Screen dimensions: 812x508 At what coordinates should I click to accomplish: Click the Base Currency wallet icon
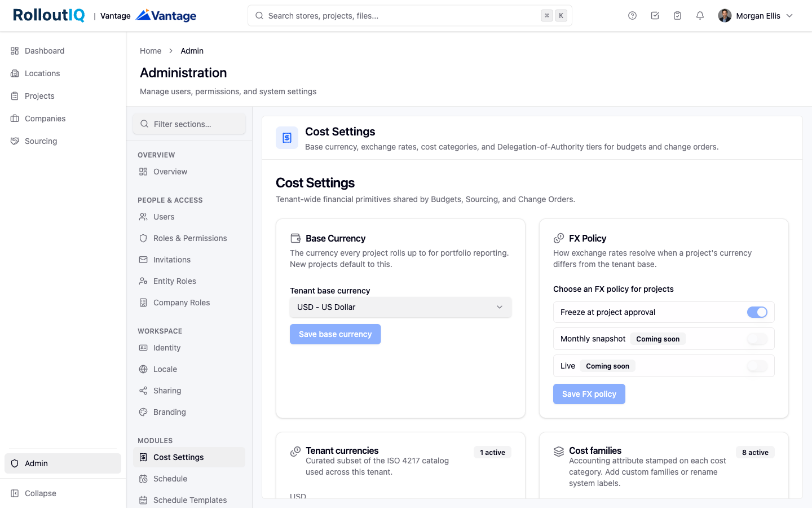tap(295, 238)
